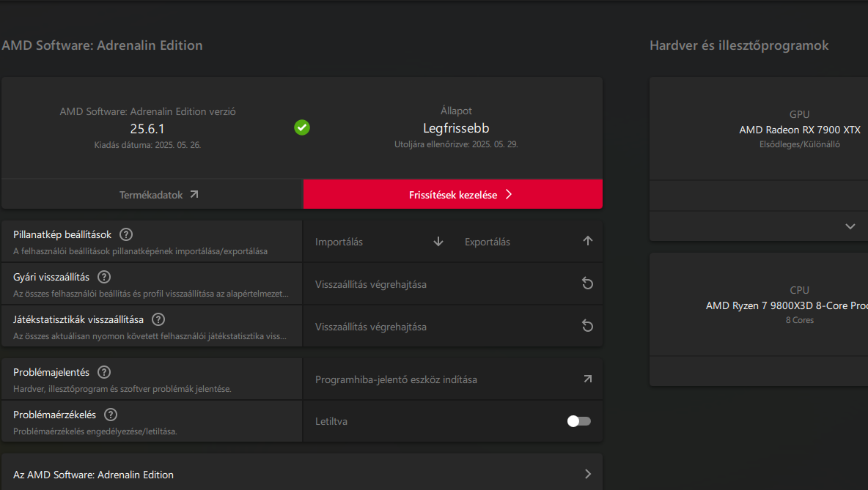Viewport: 868px width, 490px height.
Task: Open the Termékadatok release notes link
Action: pos(152,195)
